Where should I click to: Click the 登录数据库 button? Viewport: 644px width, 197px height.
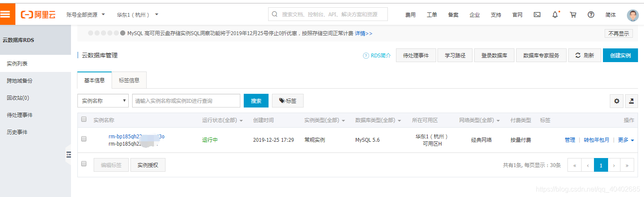(x=494, y=55)
